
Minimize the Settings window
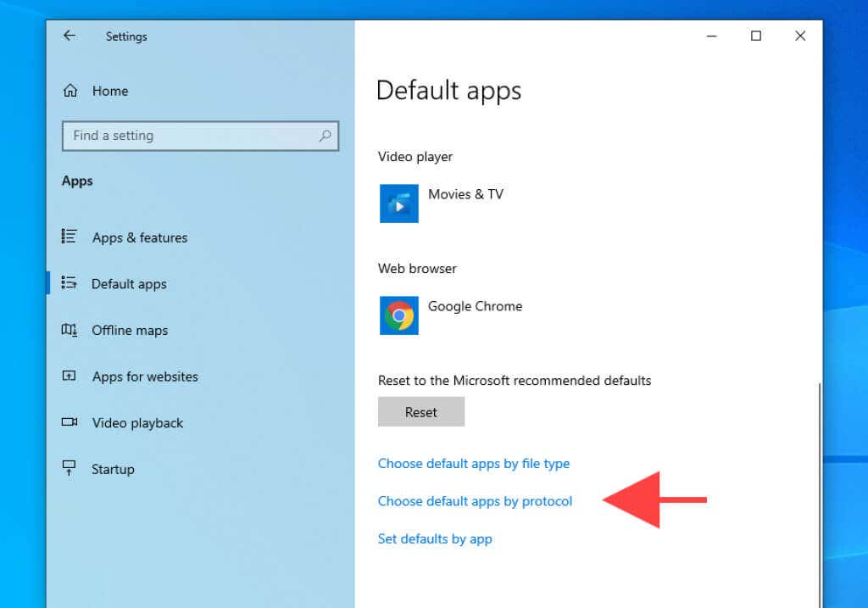[x=712, y=36]
